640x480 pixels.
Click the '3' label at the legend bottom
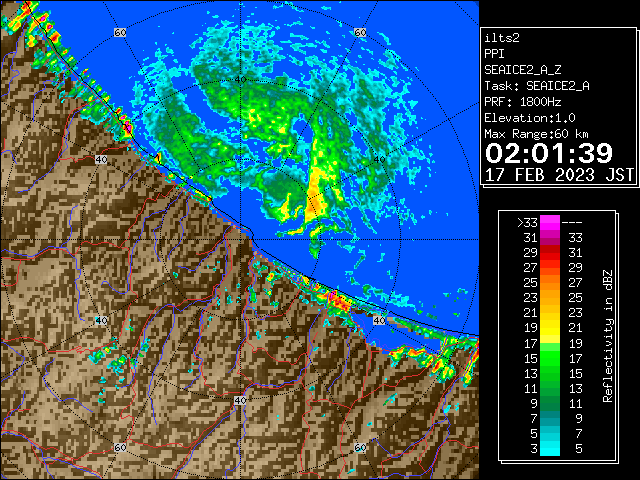pos(534,449)
